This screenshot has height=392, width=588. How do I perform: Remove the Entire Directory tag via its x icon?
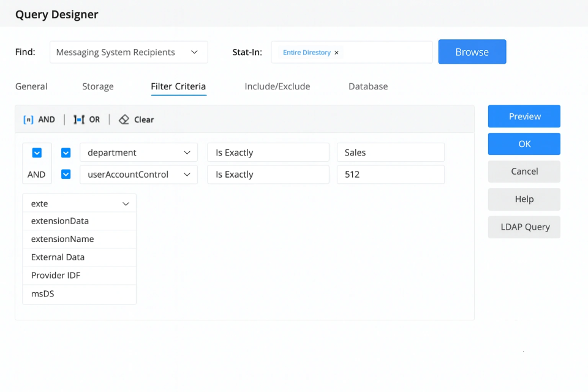pos(336,53)
